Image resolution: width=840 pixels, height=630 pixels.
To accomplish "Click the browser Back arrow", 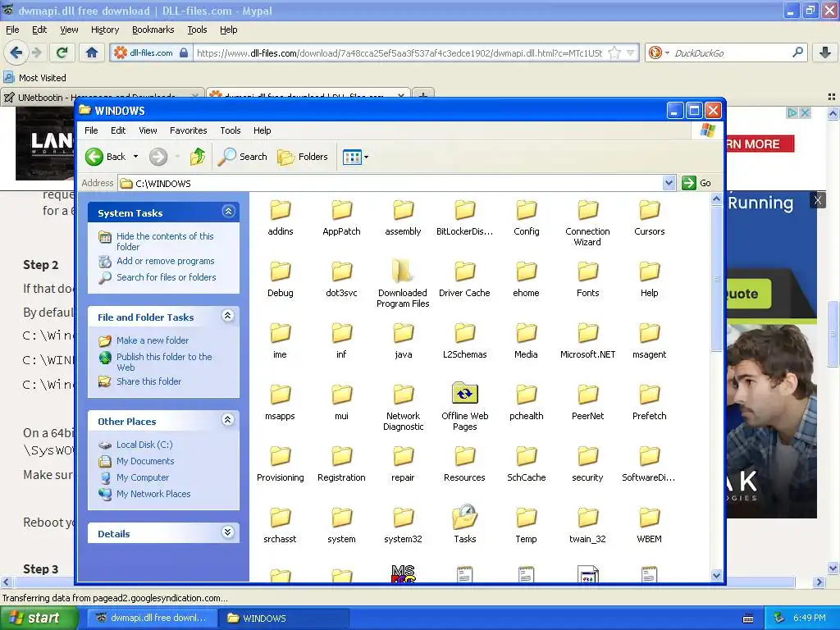I will pyautogui.click(x=16, y=52).
